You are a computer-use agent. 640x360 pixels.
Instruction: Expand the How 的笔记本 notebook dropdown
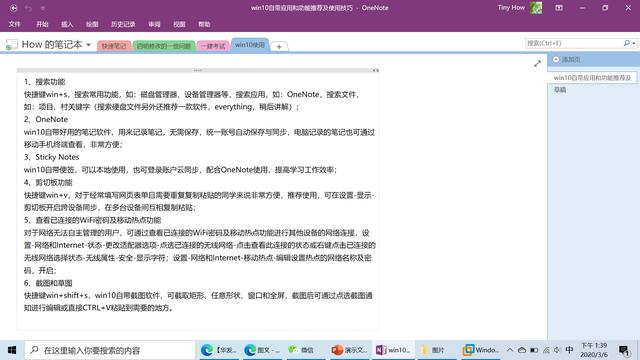[x=88, y=44]
